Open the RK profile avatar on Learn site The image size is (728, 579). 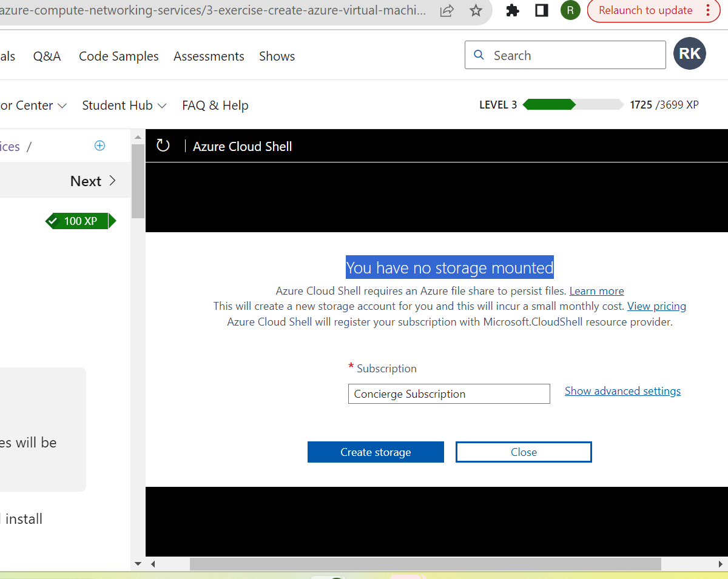pos(689,53)
